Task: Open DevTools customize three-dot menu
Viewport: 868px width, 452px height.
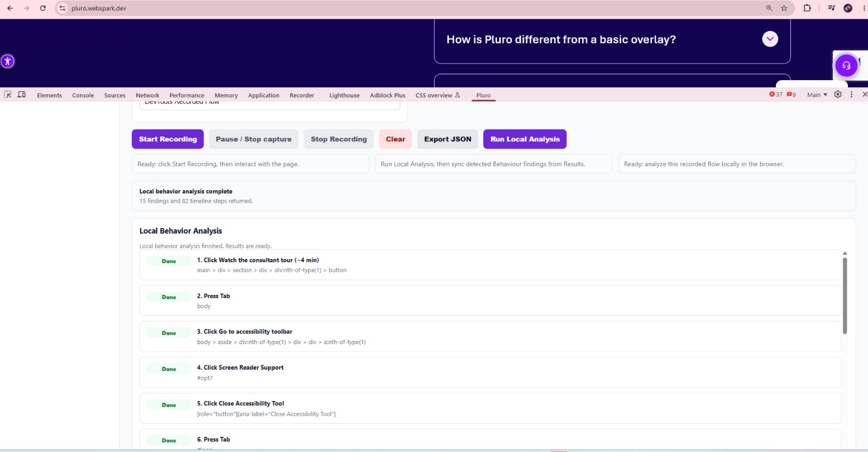Action: [851, 94]
